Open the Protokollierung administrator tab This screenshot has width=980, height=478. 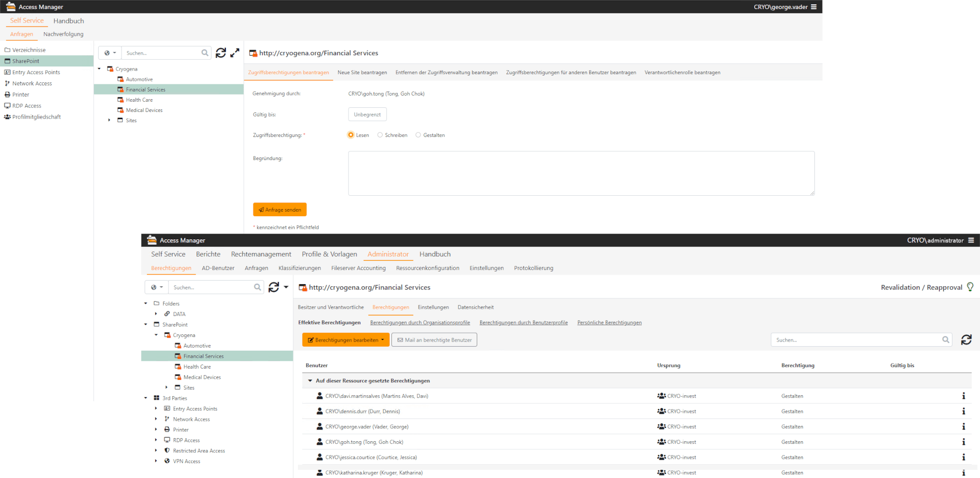pyautogui.click(x=533, y=267)
